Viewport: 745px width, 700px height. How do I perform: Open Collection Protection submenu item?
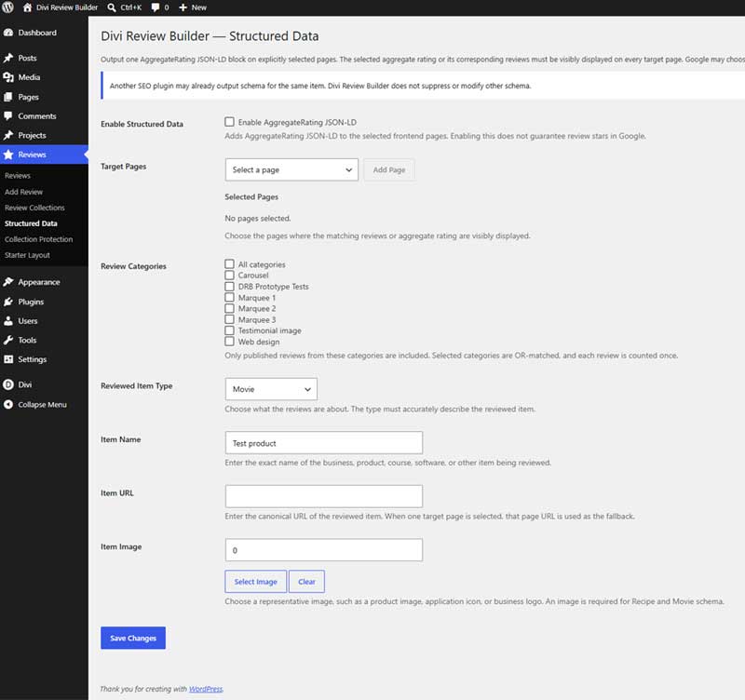[x=38, y=239]
